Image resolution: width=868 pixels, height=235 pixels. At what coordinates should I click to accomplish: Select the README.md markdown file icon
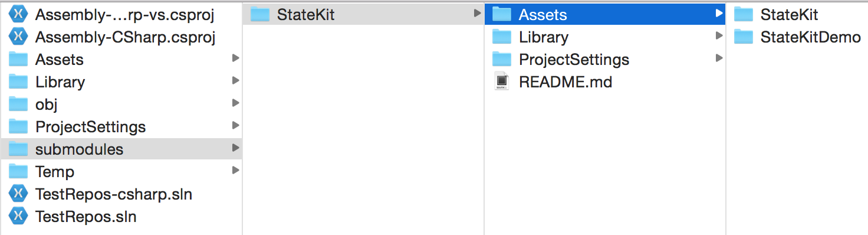point(501,82)
